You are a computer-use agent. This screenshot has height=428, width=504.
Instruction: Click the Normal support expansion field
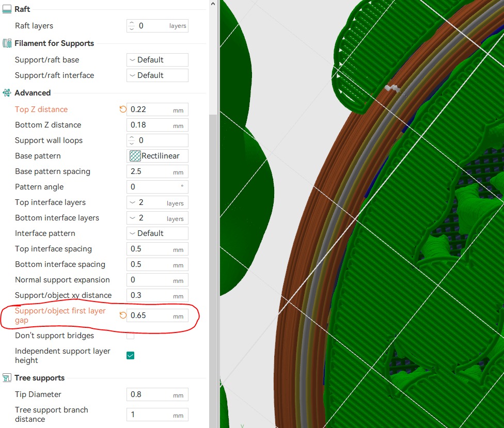(157, 280)
